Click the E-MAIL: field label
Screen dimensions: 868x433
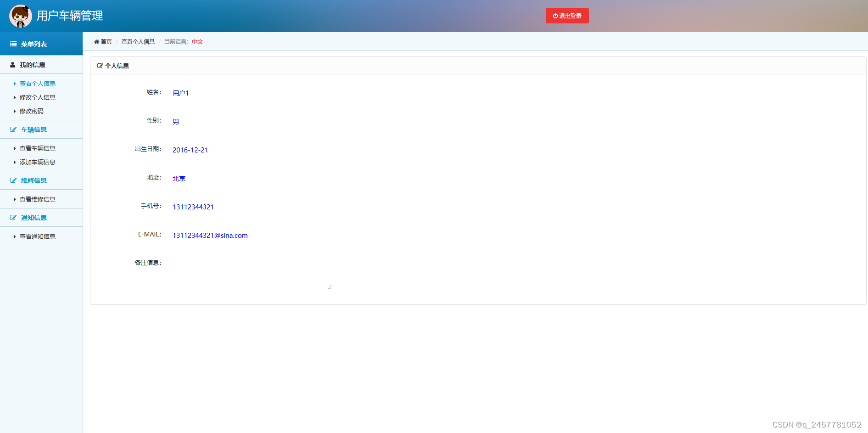point(150,235)
